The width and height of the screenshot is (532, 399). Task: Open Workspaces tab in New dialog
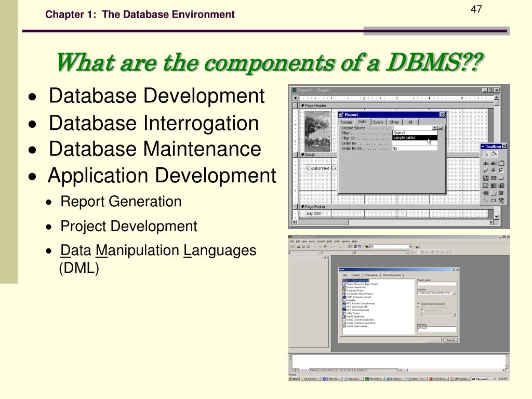[x=371, y=275]
